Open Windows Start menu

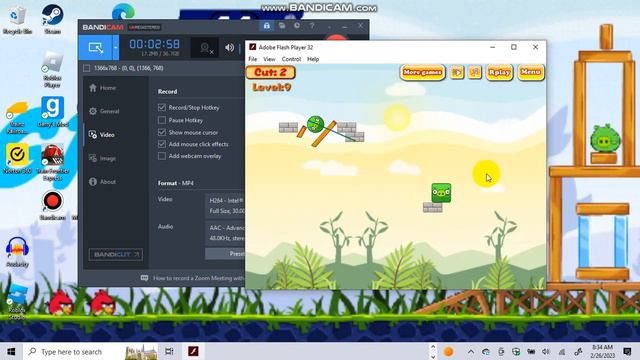click(x=11, y=351)
